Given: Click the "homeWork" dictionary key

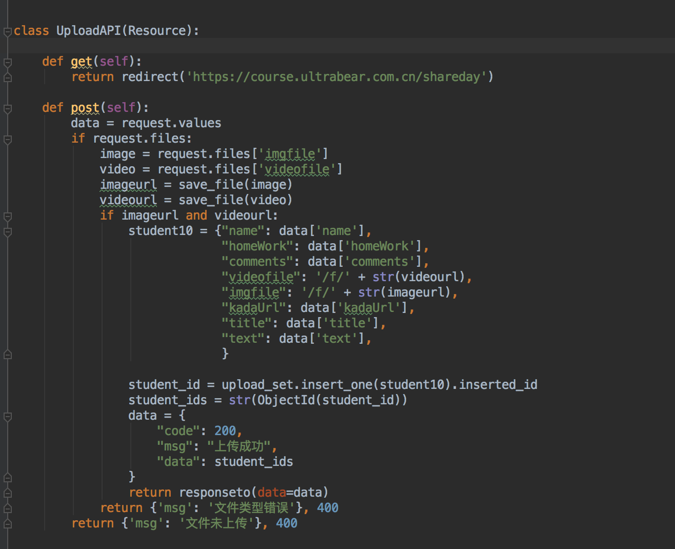Looking at the screenshot, I should click(x=257, y=246).
